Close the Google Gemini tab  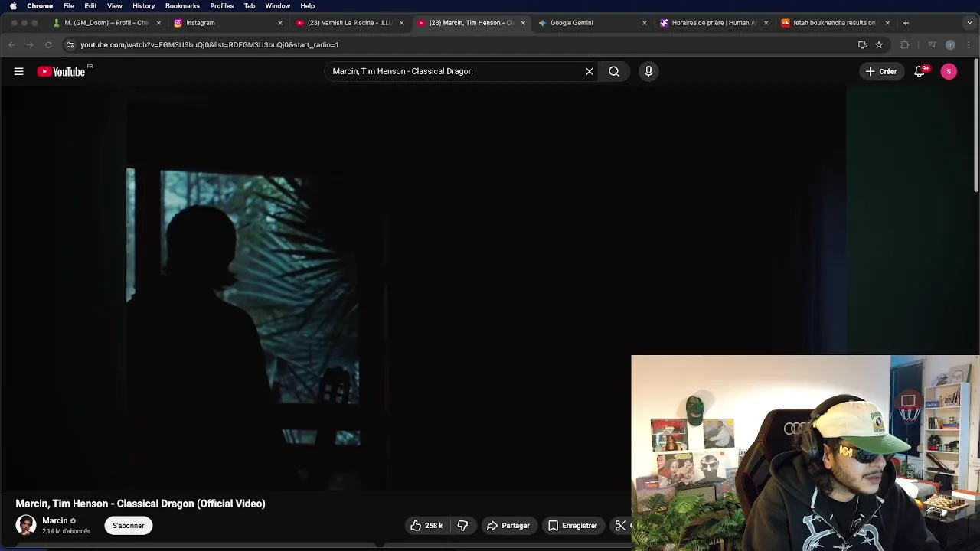coord(644,23)
